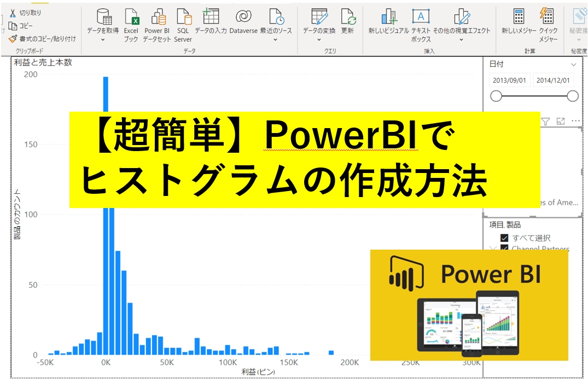This screenshot has width=588, height=381.
Task: Select the Format Painter (書式のコピー/貼り付け)
Action: click(x=42, y=38)
